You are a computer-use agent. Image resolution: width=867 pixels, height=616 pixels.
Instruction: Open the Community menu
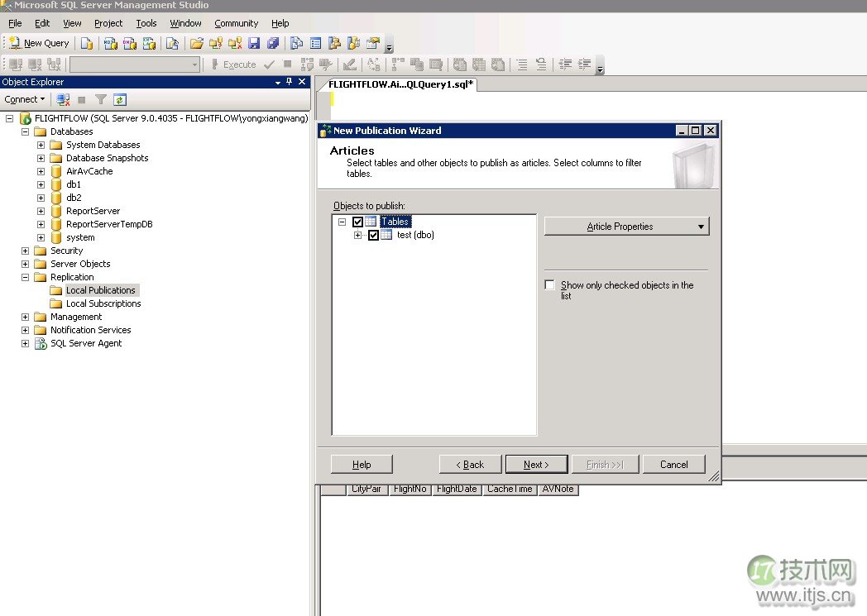coord(236,23)
